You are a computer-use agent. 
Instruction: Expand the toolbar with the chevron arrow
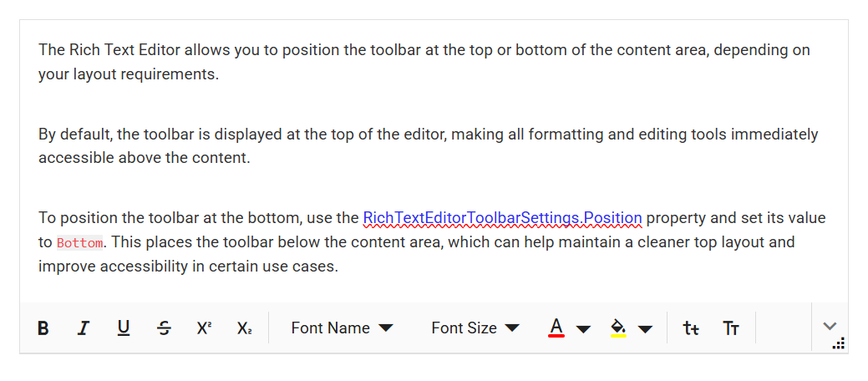point(830,326)
